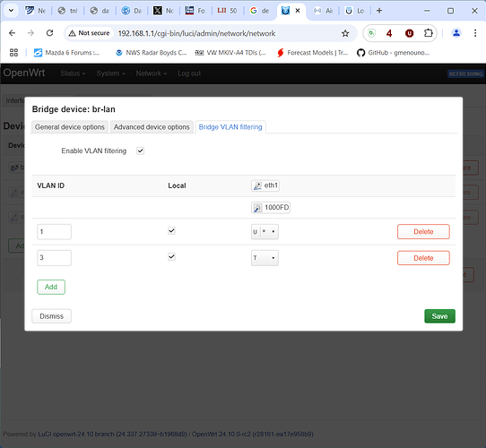Switch to General device options tab
The width and height of the screenshot is (486, 448).
pyautogui.click(x=70, y=127)
